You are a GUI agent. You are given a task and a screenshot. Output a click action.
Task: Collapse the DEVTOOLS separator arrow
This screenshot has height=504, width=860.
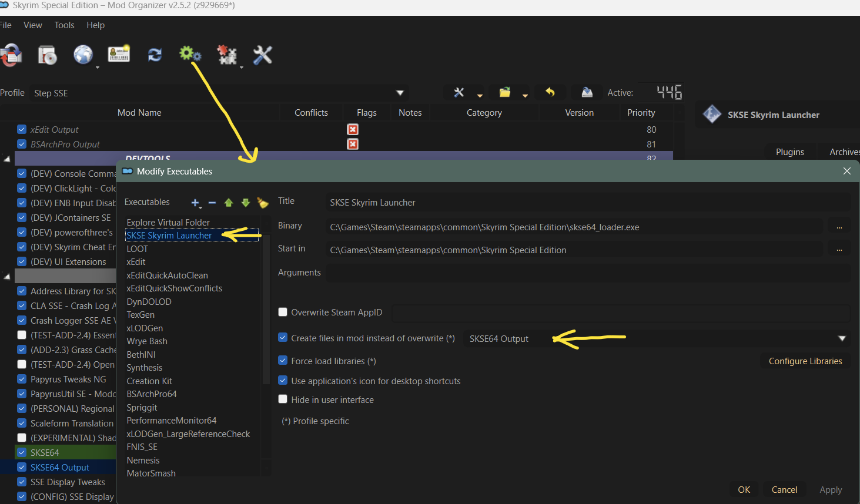coord(7,159)
